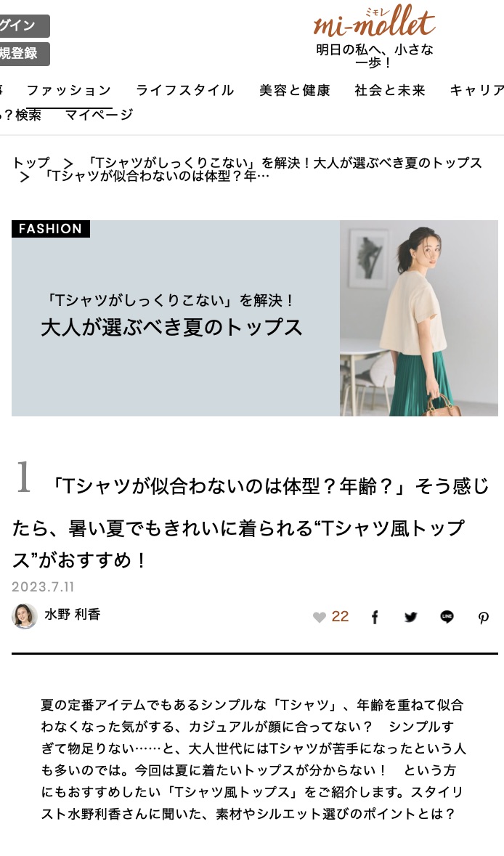The height and width of the screenshot is (856, 504).
Task: Open author 水野 利香 avatar photo
Action: [25, 615]
